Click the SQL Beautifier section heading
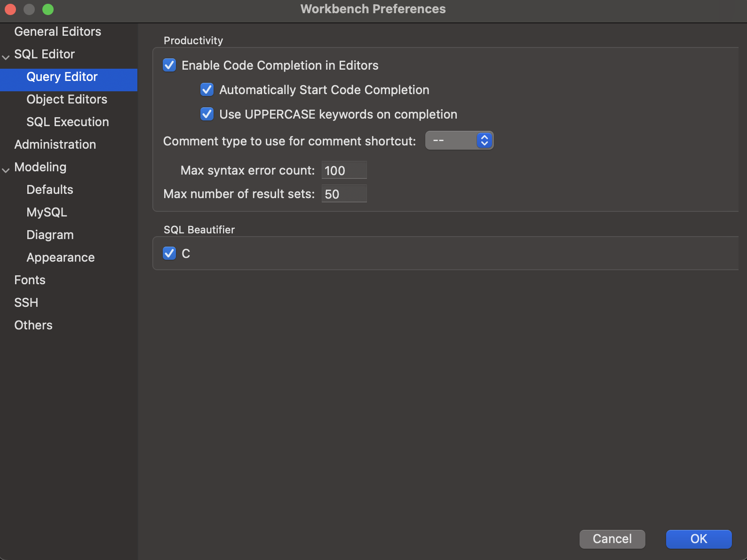Image resolution: width=747 pixels, height=560 pixels. (x=199, y=230)
